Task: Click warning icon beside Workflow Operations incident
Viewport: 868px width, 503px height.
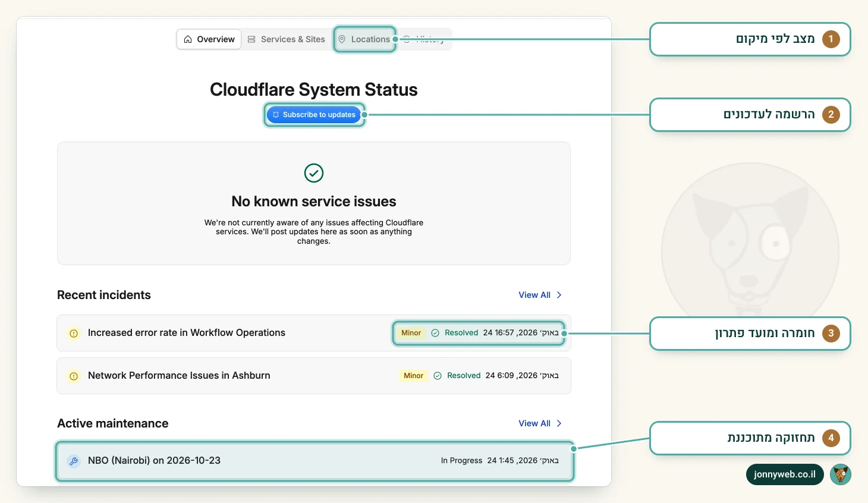Action: (x=74, y=334)
